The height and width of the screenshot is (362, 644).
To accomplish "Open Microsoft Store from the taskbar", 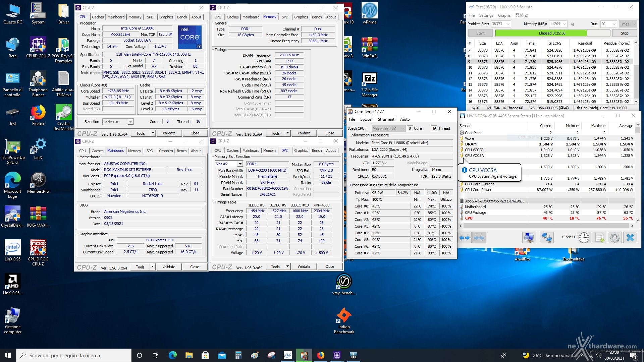I will (x=205, y=355).
